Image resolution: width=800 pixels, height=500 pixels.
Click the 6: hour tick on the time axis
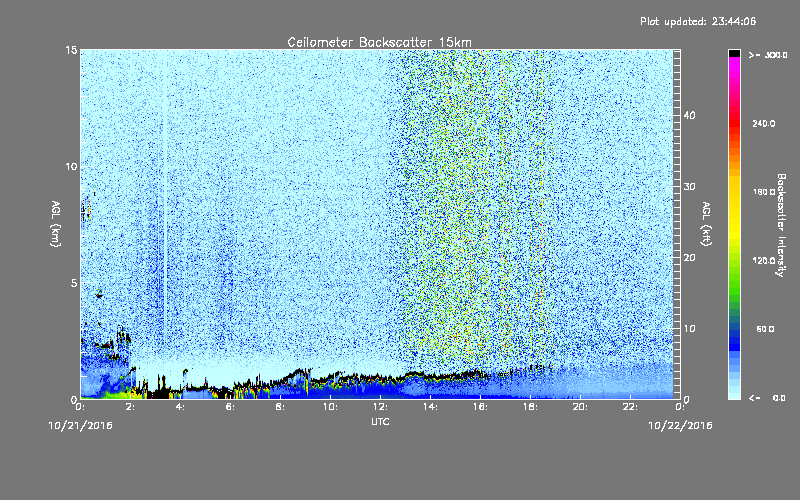(231, 407)
